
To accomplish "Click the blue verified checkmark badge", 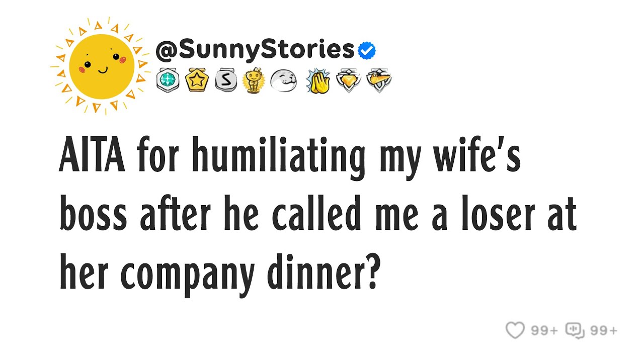I will pyautogui.click(x=367, y=50).
